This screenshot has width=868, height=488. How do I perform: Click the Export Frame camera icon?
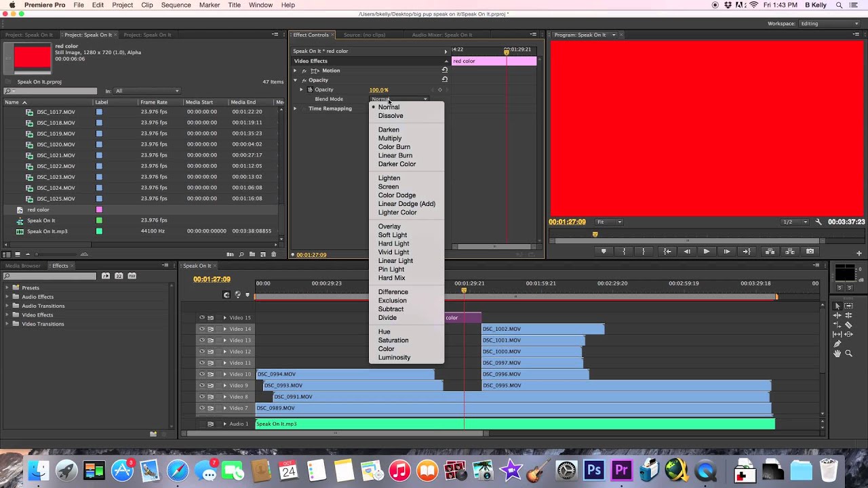(x=810, y=251)
